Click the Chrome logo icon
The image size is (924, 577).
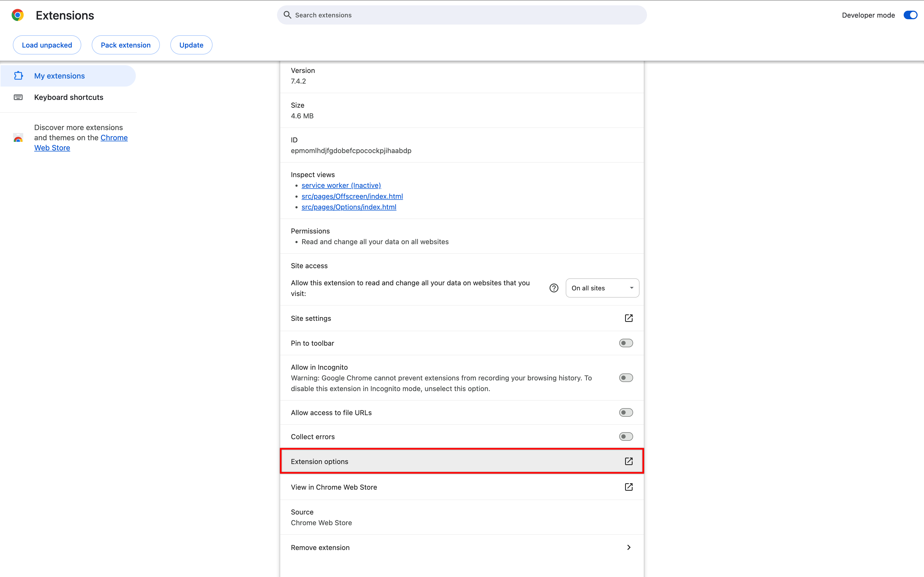coord(18,15)
